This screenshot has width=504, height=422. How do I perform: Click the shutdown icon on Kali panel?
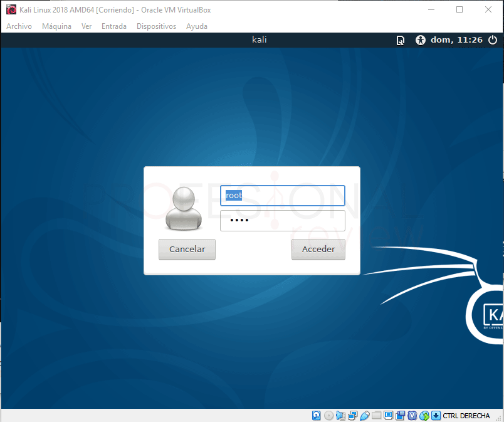(x=493, y=40)
